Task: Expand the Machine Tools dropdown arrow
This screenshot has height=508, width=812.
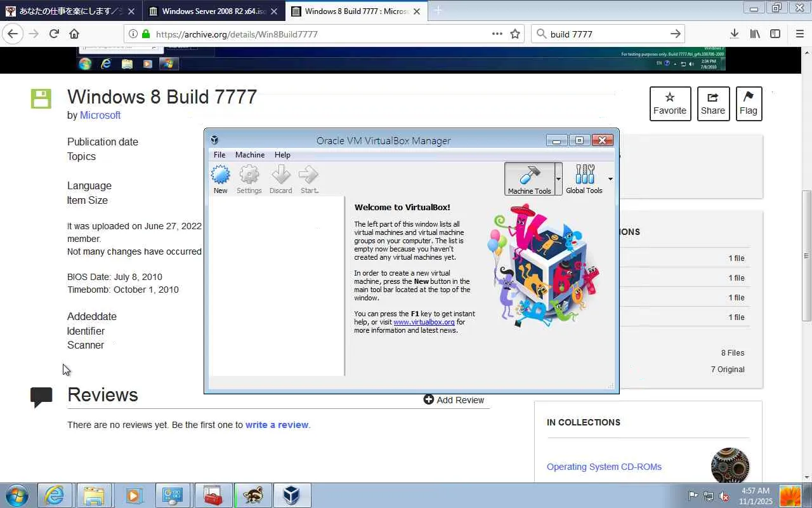Action: coord(558,179)
